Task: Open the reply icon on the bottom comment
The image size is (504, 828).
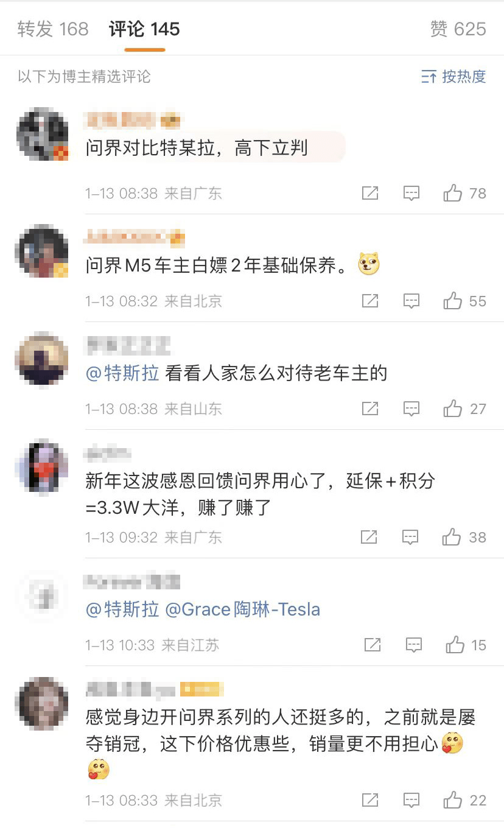Action: [x=411, y=801]
